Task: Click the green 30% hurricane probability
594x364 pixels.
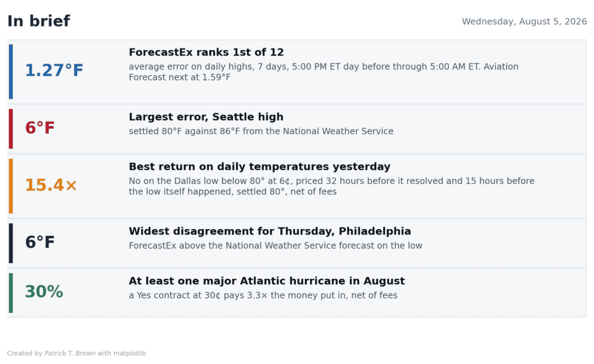Action: [x=44, y=292]
